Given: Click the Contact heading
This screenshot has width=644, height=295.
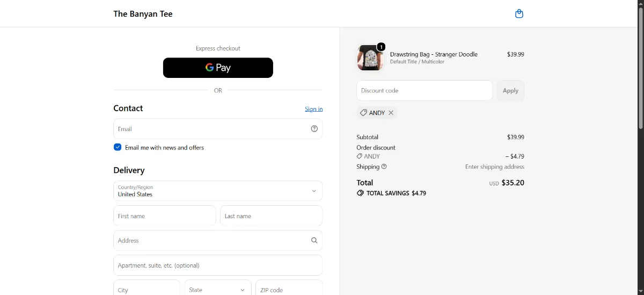Looking at the screenshot, I should [x=128, y=108].
